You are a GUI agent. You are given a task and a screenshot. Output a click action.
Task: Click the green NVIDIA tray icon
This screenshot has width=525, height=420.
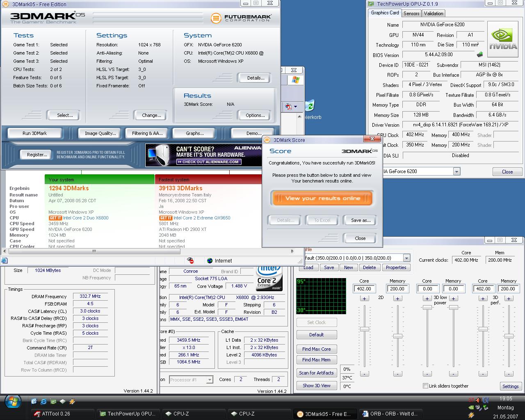click(471, 408)
